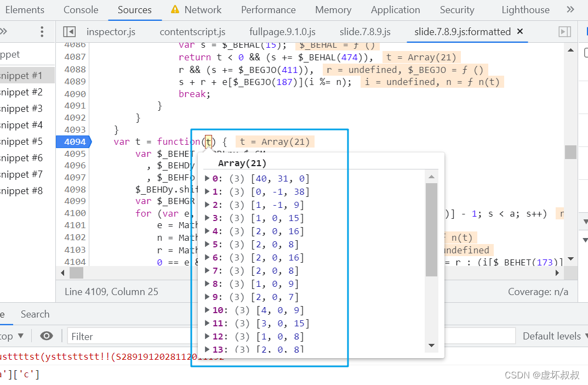This screenshot has width=588, height=385.
Task: Click editor horizontal scrollbar right arrow
Action: pyautogui.click(x=557, y=273)
